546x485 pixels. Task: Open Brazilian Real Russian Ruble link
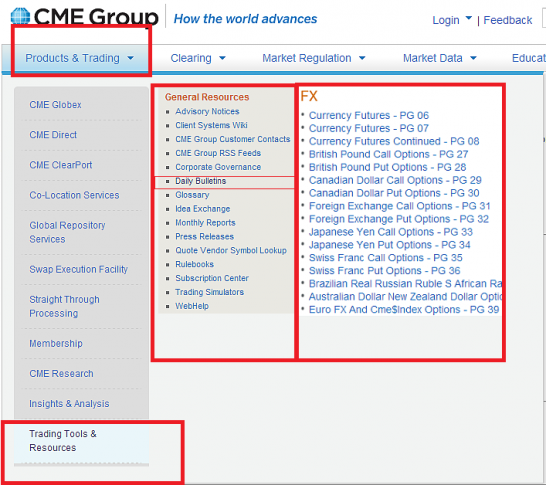(x=405, y=283)
